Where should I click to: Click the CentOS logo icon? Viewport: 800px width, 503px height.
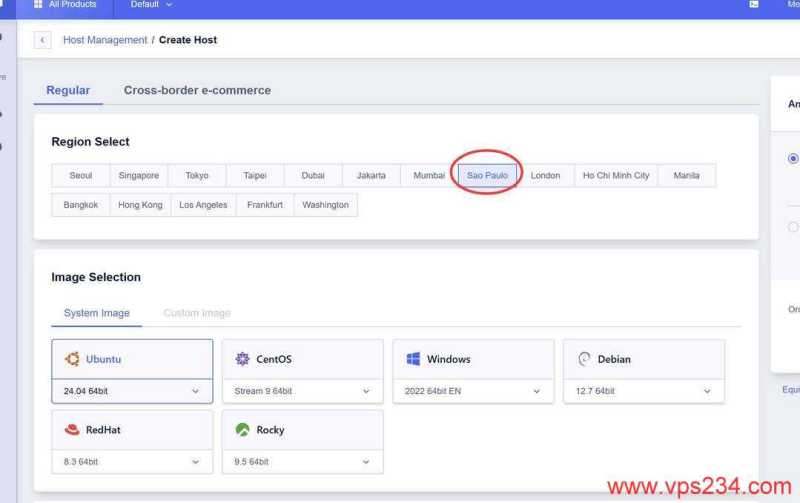pos(242,359)
